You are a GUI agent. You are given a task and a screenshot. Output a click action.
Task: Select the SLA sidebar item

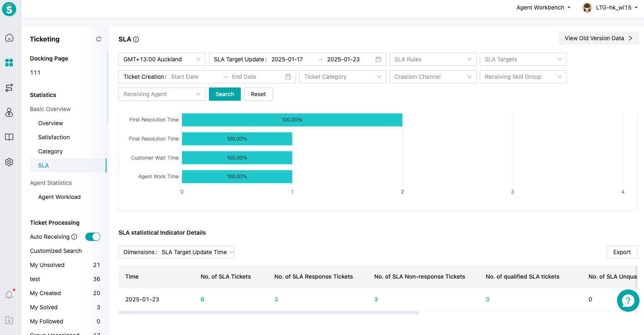pos(68,165)
